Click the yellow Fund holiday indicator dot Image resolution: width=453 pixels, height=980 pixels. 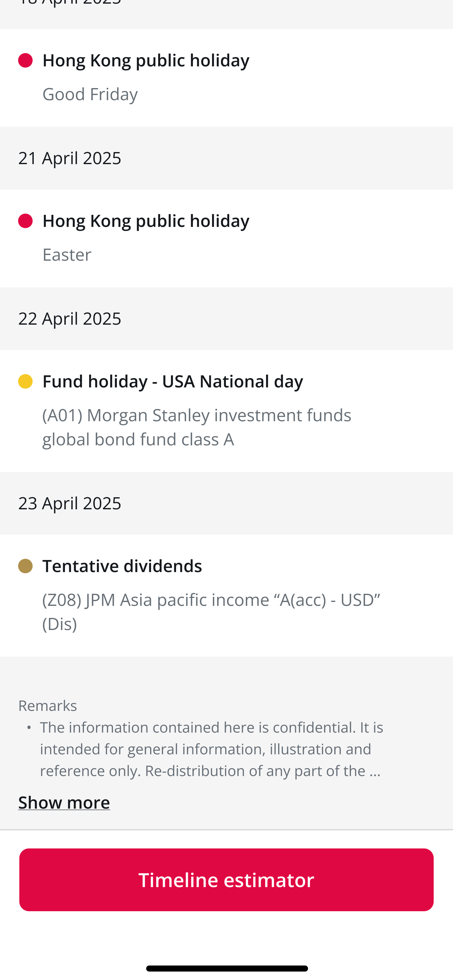pyautogui.click(x=25, y=382)
